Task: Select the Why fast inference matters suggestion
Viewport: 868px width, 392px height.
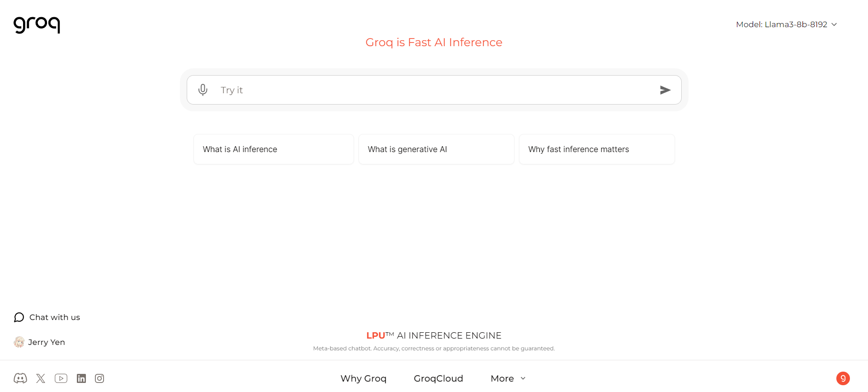Action: click(x=597, y=149)
